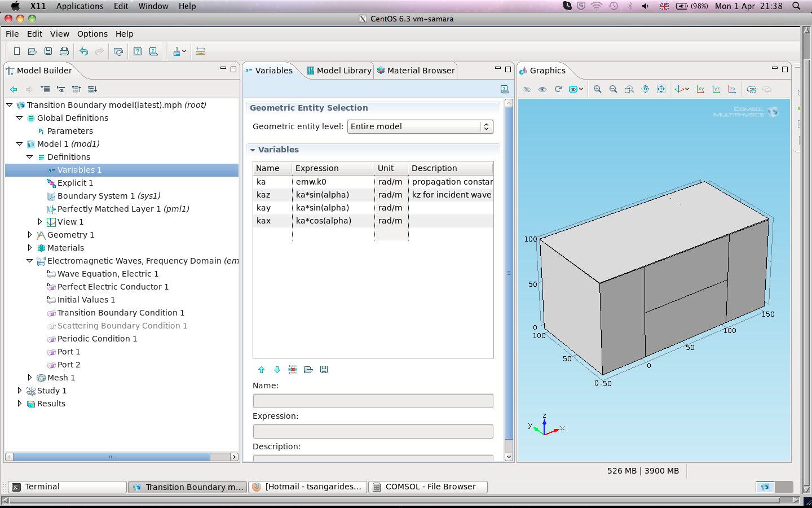This screenshot has width=812, height=508.
Task: Zoom out on Graphics view
Action: point(614,89)
